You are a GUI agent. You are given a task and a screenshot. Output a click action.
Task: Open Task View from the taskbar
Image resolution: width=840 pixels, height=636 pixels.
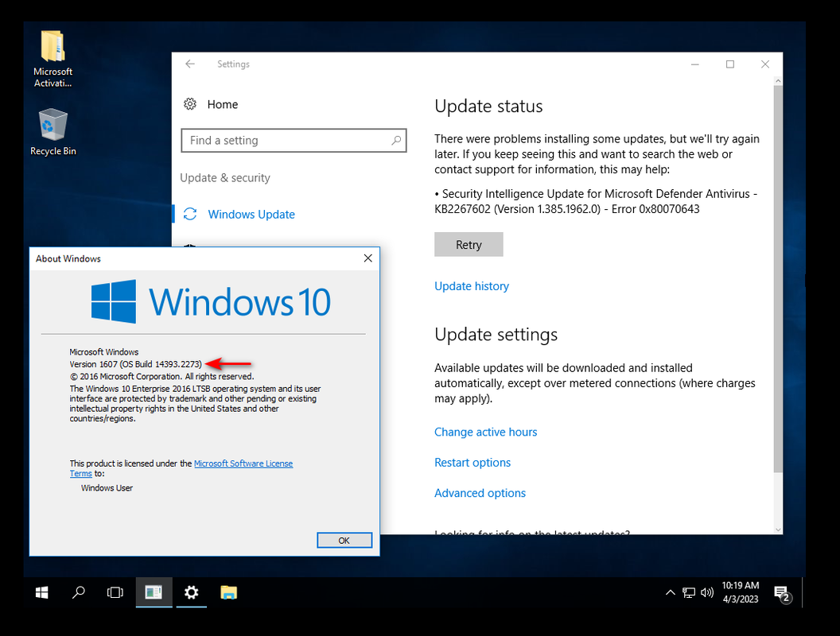point(115,592)
